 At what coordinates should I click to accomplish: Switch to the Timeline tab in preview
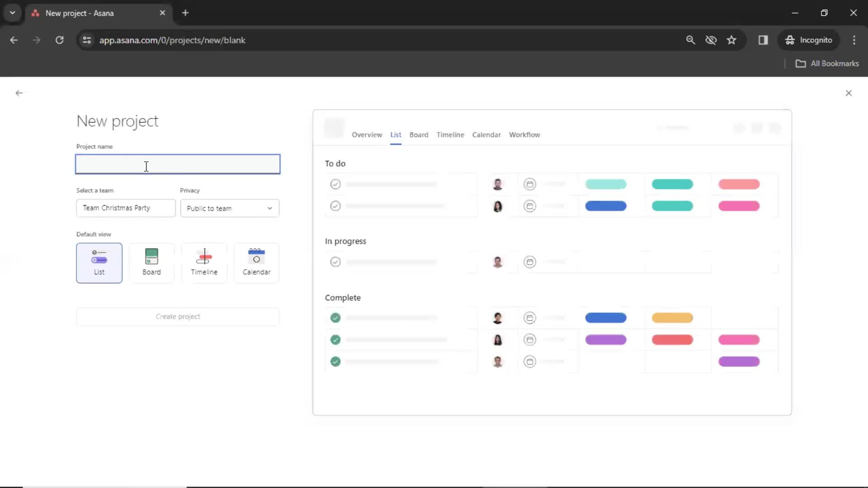click(450, 135)
